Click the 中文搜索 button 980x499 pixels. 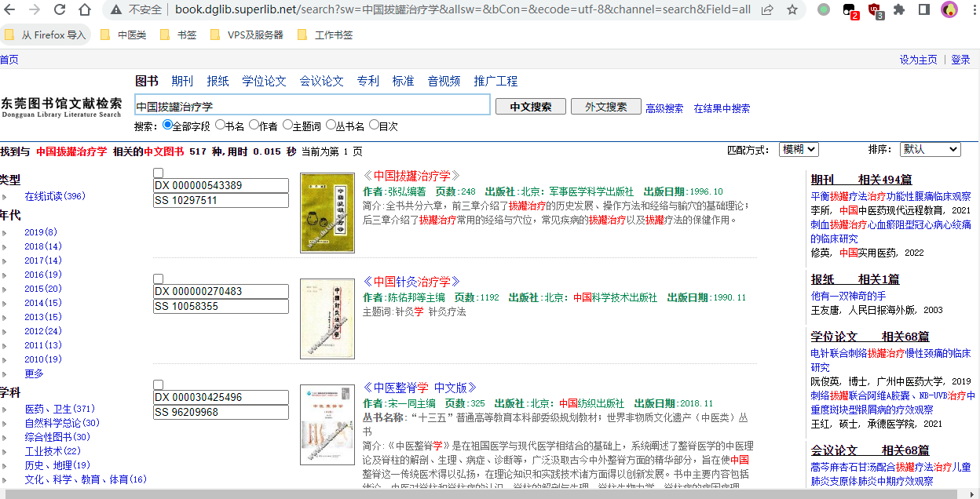tap(530, 107)
